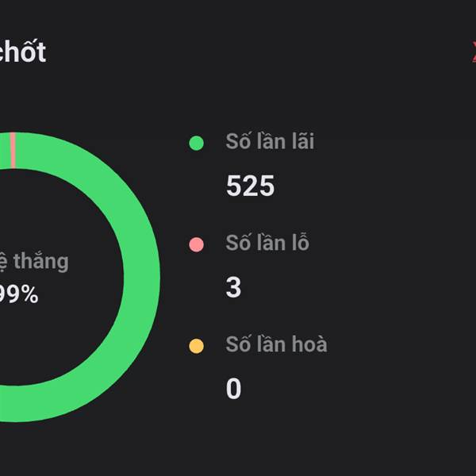Click the word "hoà" in the legend
476x476 pixels.
pos(309,344)
